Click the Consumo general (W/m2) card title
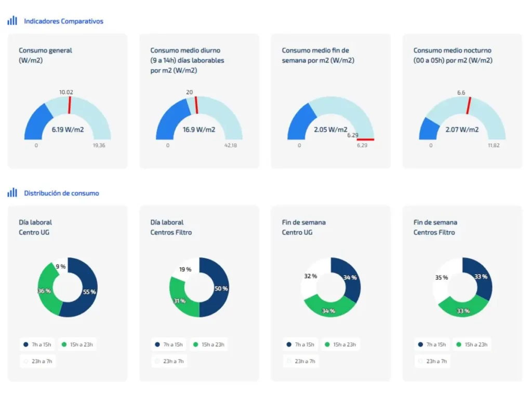This screenshot has height=397, width=532. tap(46, 55)
